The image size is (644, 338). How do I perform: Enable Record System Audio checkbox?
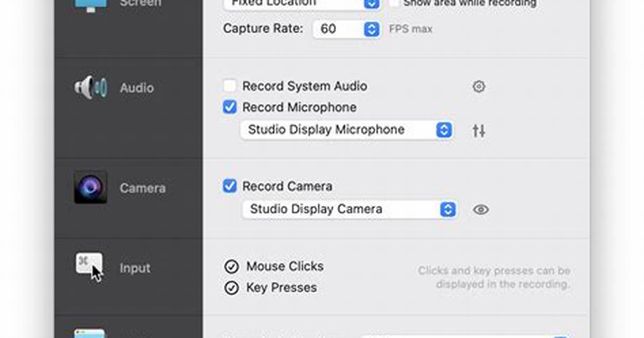point(229,86)
